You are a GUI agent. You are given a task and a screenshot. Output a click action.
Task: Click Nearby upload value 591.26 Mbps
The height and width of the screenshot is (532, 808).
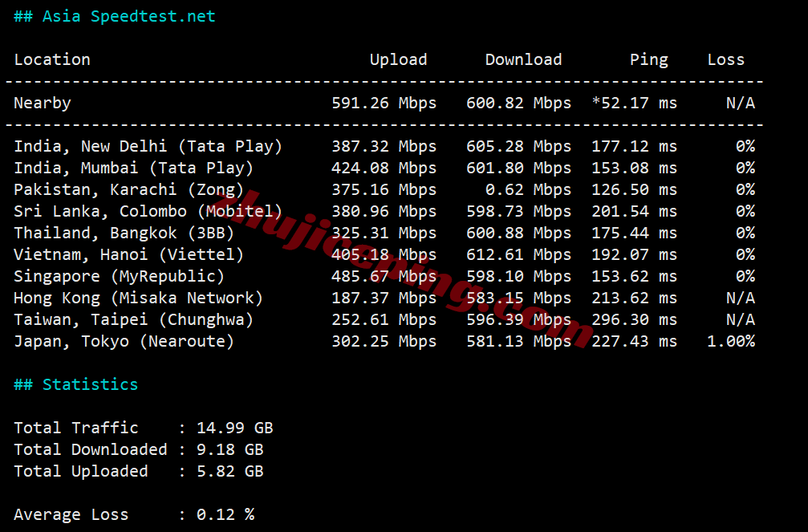point(384,103)
